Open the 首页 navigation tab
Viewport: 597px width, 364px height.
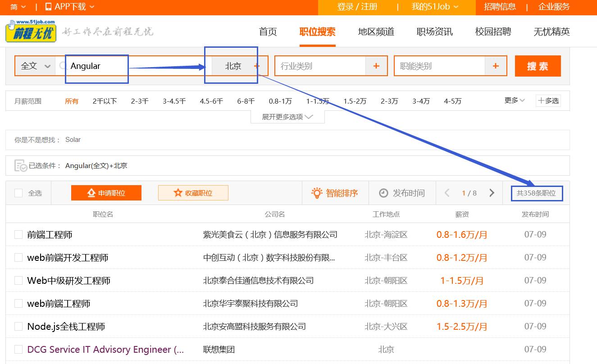click(x=268, y=32)
